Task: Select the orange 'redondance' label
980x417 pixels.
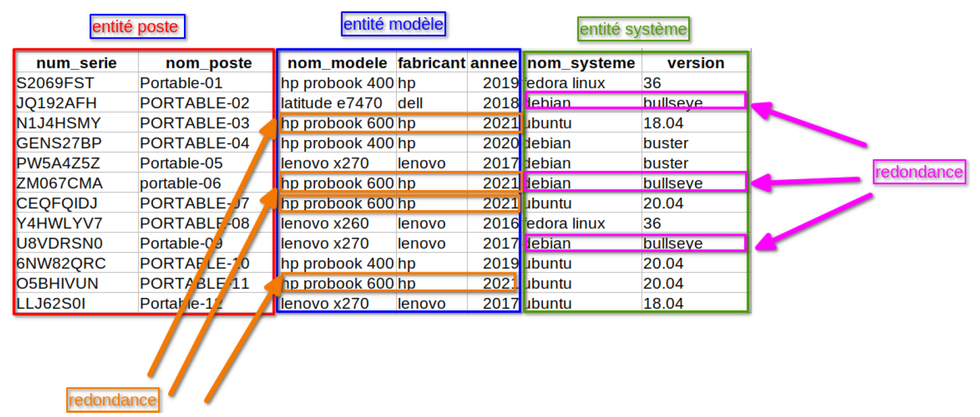Action: pyautogui.click(x=113, y=400)
